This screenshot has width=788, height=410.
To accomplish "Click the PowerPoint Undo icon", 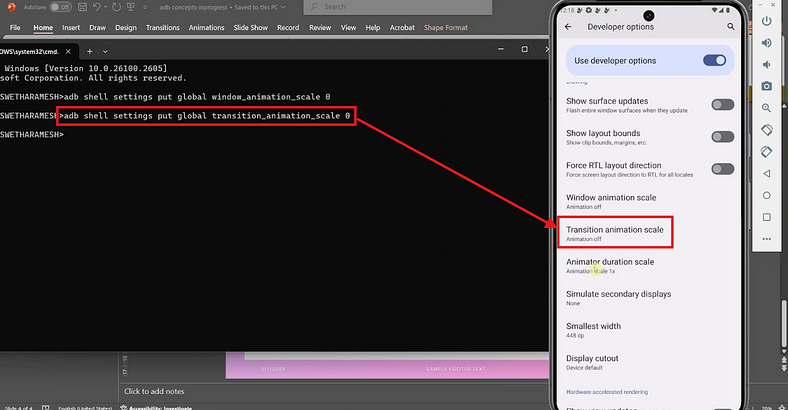I will (x=97, y=7).
